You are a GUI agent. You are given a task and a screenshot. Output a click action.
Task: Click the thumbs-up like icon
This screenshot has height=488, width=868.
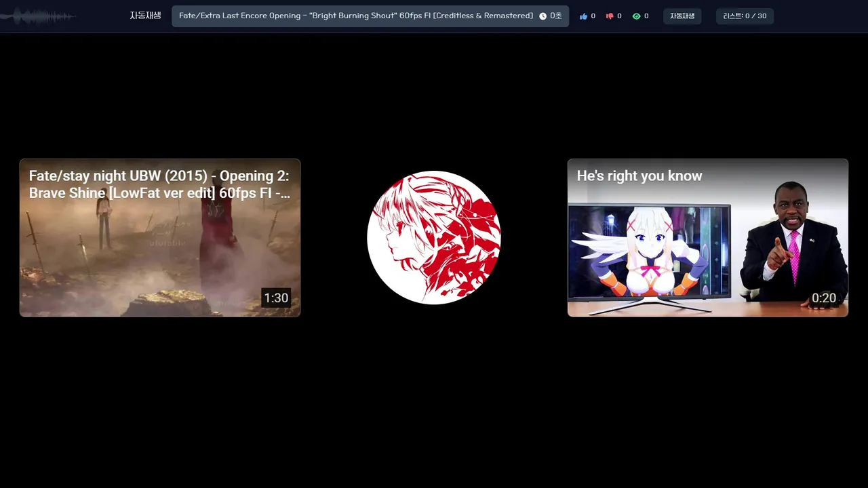pyautogui.click(x=583, y=16)
